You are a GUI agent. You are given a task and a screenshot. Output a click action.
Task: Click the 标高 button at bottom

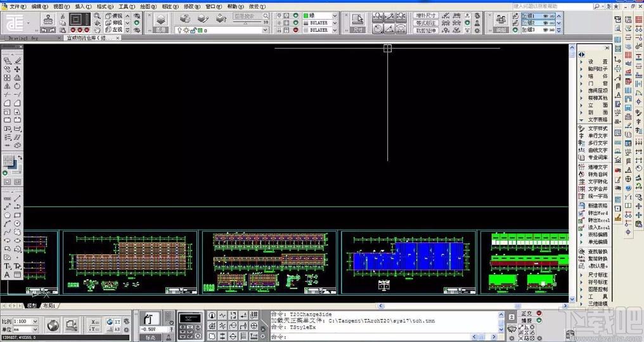tap(151, 338)
